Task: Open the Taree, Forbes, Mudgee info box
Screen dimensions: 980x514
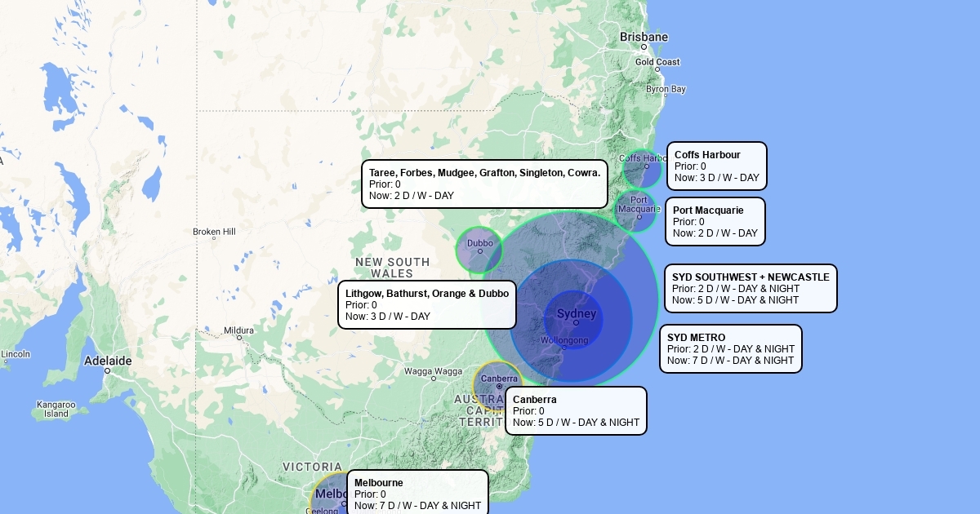Action: click(x=484, y=184)
